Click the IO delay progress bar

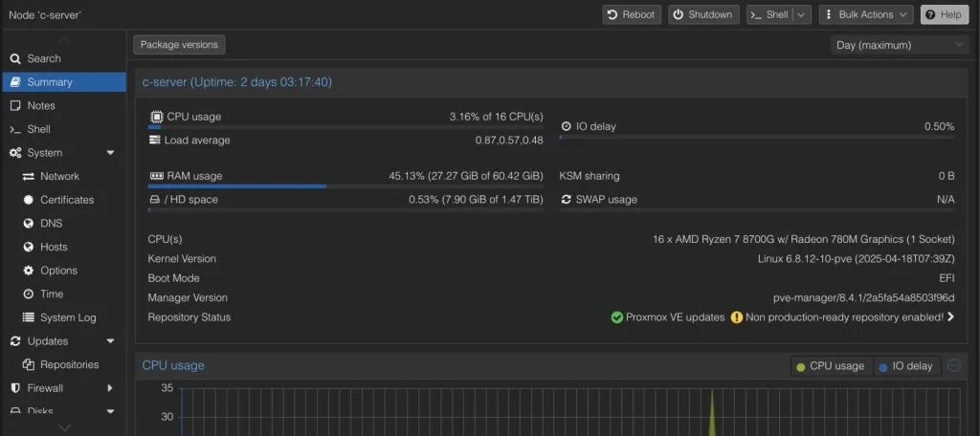[757, 137]
